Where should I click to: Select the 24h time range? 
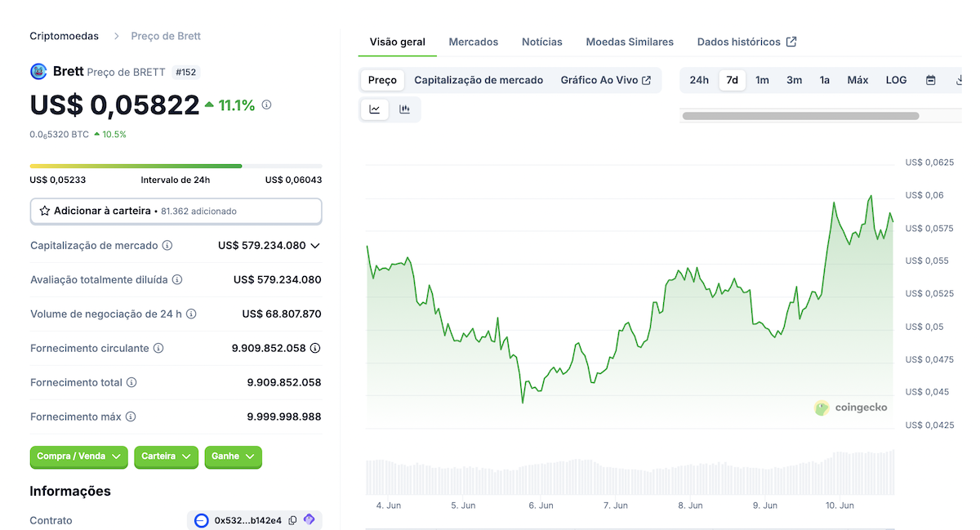(699, 80)
